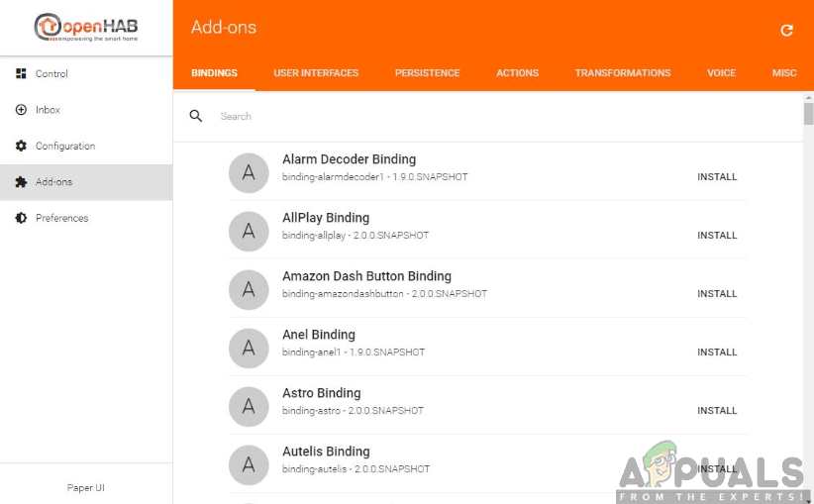Select Add-ons in the sidebar
The width and height of the screenshot is (814, 504).
coord(86,182)
